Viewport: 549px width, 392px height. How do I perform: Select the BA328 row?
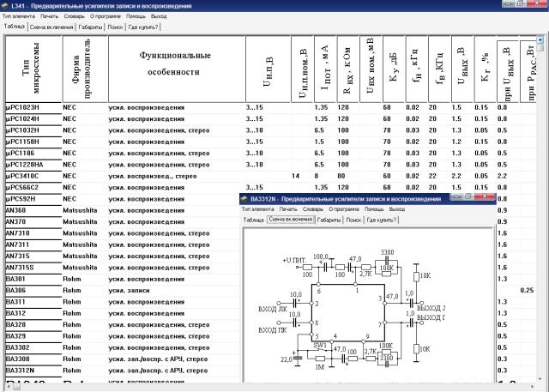(122, 325)
